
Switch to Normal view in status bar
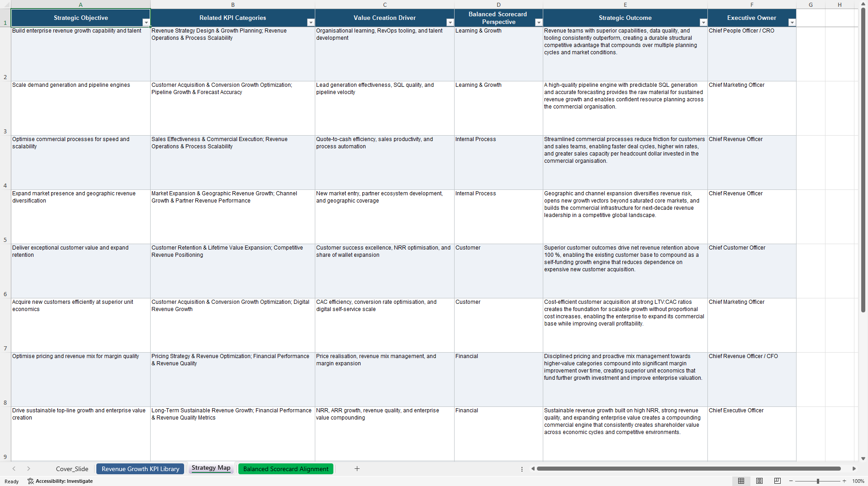click(741, 481)
